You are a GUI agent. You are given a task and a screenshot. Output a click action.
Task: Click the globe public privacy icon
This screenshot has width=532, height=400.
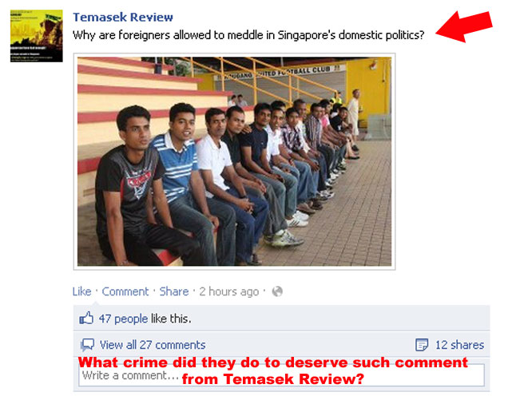(x=277, y=291)
